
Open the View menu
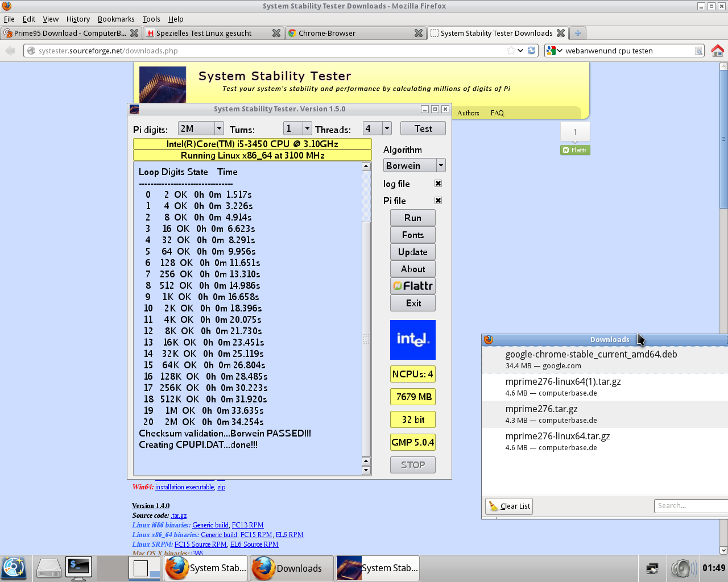click(51, 19)
